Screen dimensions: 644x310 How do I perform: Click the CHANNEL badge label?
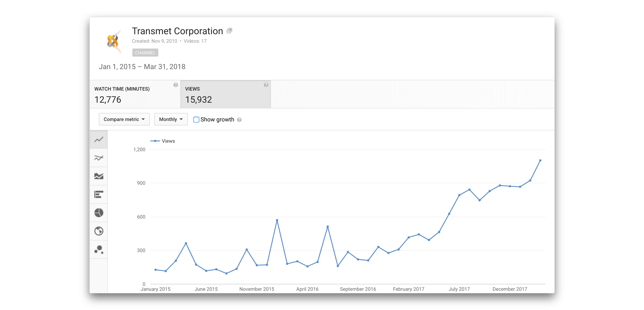[x=145, y=53]
